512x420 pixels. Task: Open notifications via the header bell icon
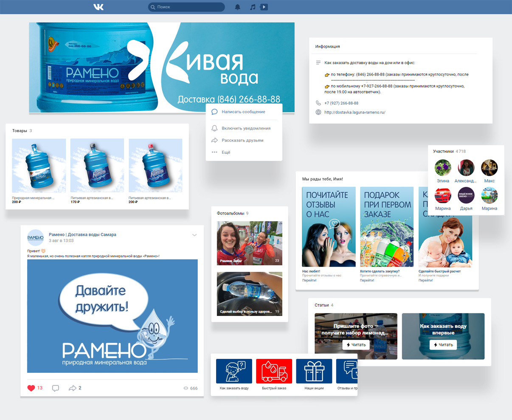(238, 7)
